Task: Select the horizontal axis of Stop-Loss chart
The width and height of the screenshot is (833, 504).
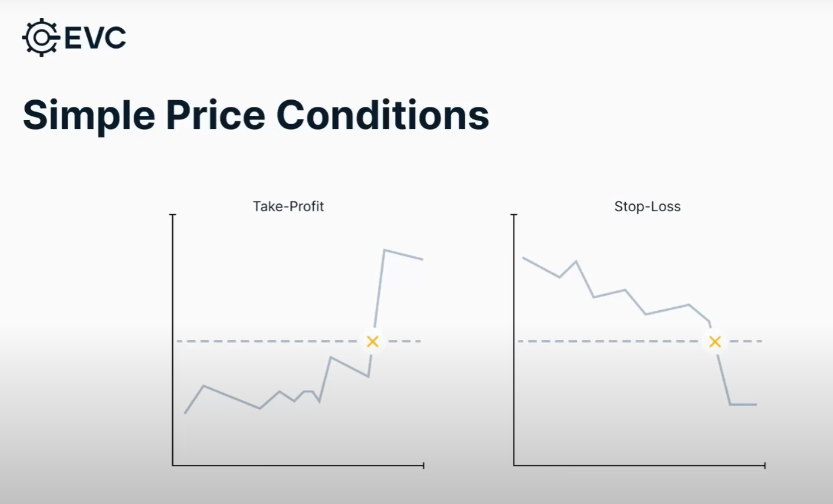Action: pyautogui.click(x=640, y=465)
